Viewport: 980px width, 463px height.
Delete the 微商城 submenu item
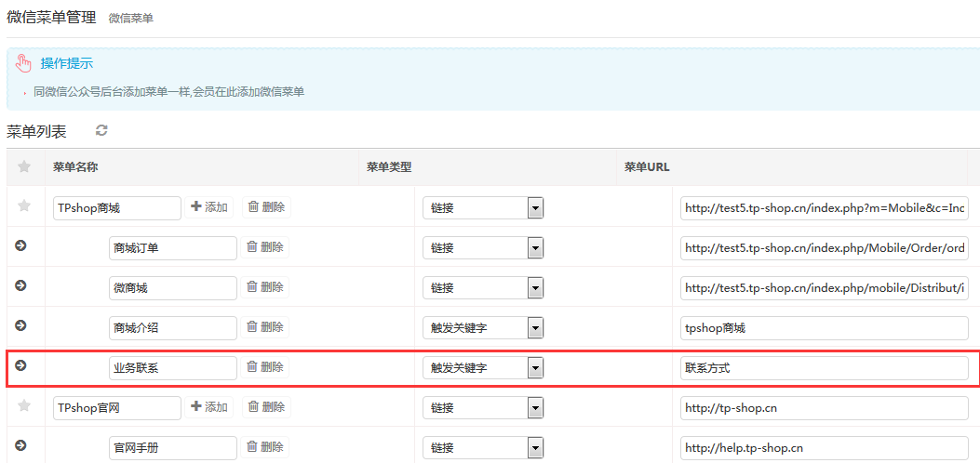click(265, 287)
